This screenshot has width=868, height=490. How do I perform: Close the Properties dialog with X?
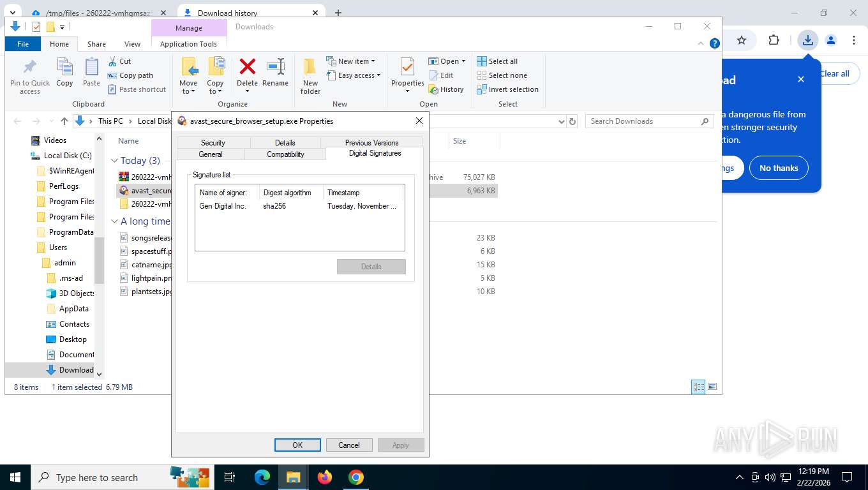tap(419, 121)
